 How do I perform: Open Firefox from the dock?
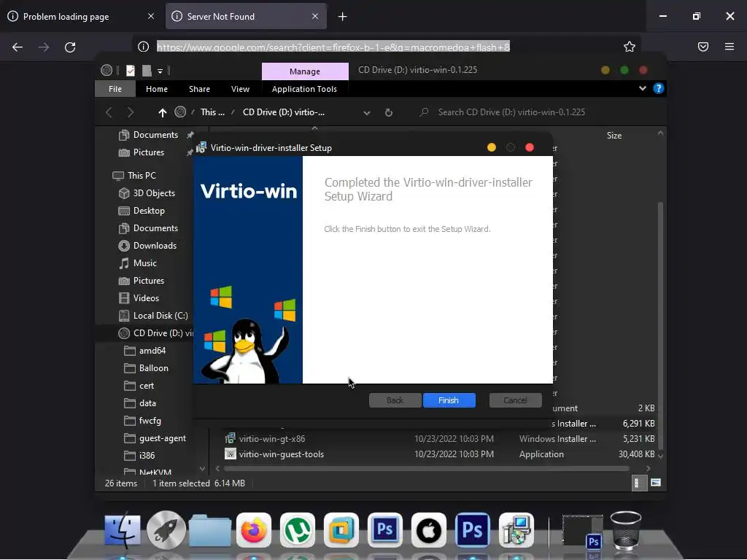tap(254, 530)
